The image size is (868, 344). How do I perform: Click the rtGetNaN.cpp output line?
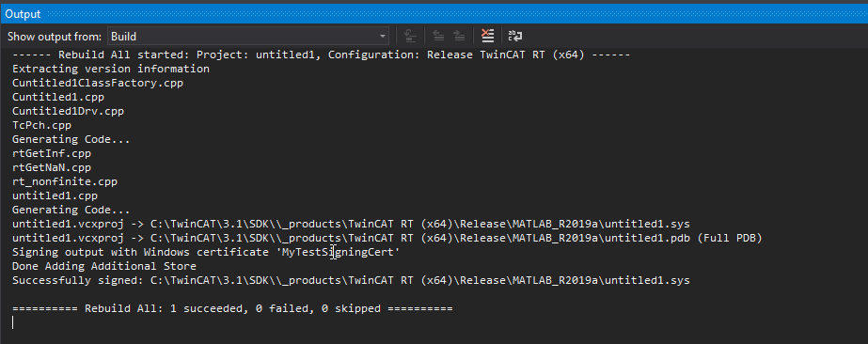52,167
